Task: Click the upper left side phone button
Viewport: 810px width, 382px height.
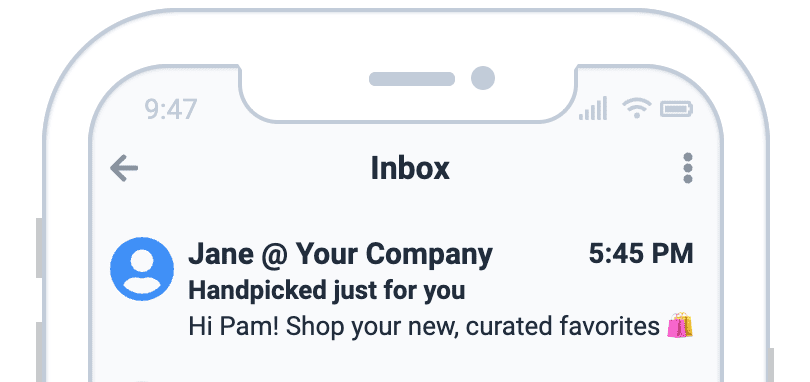Action: click(40, 248)
